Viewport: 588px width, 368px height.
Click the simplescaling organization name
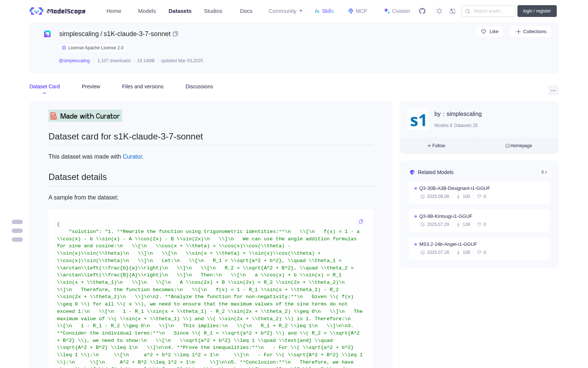[464, 114]
